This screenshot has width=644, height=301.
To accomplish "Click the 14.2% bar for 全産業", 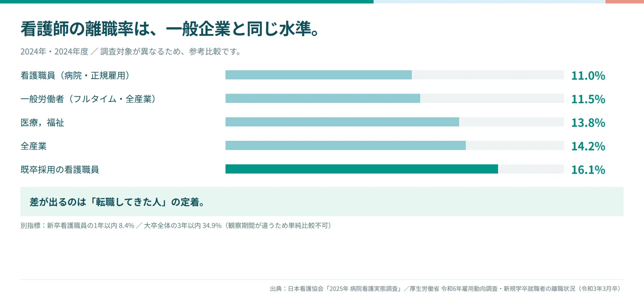I will (x=346, y=145).
